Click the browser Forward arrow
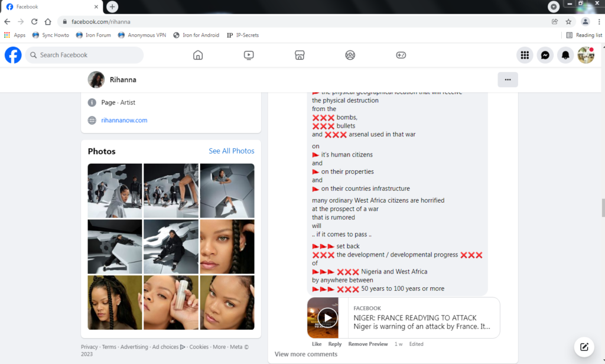Viewport: 605px width, 364px height. pyautogui.click(x=21, y=22)
